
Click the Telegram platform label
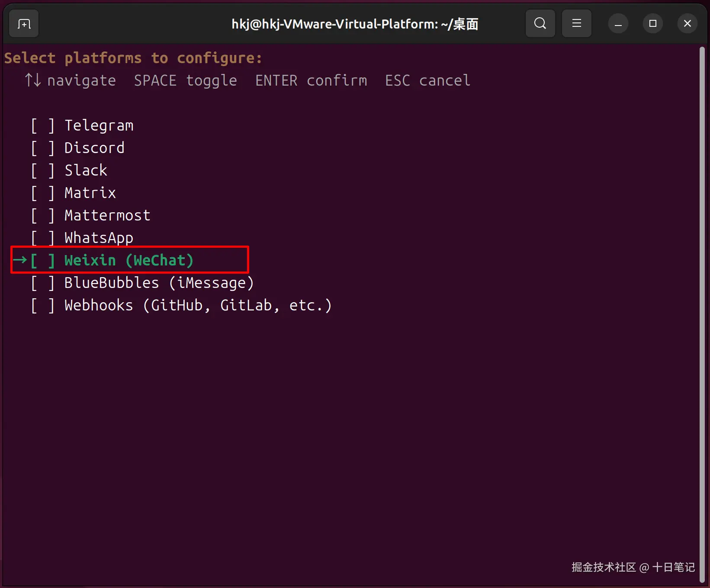99,126
